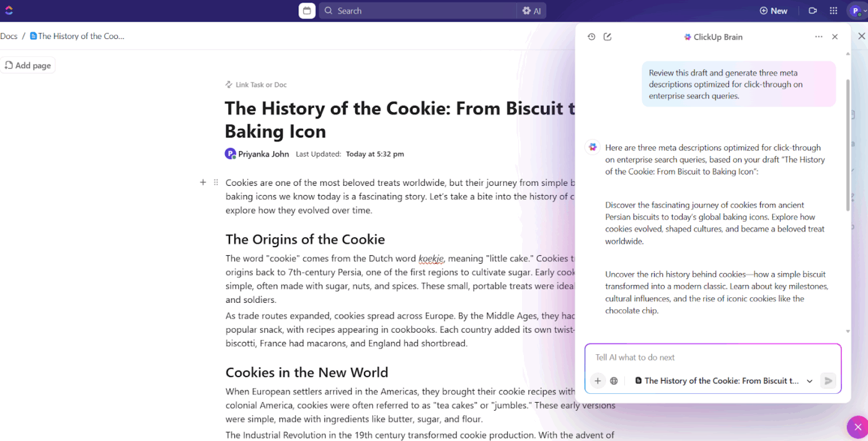Start a new ClickUp Brain chat

(607, 37)
